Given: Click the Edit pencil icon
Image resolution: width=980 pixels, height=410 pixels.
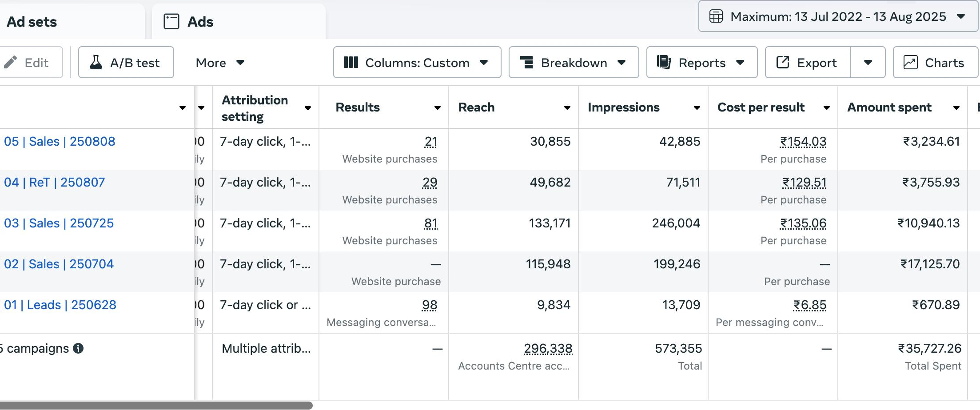Looking at the screenshot, I should [11, 63].
